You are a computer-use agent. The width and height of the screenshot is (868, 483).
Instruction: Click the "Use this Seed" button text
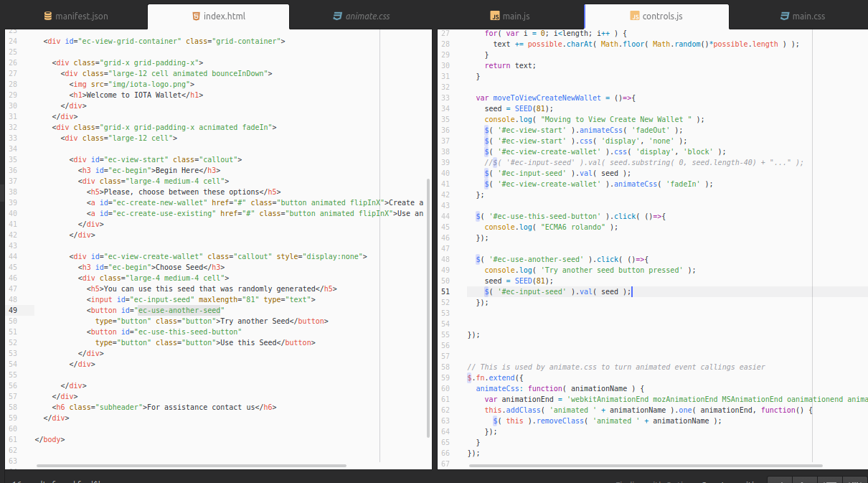tap(248, 342)
